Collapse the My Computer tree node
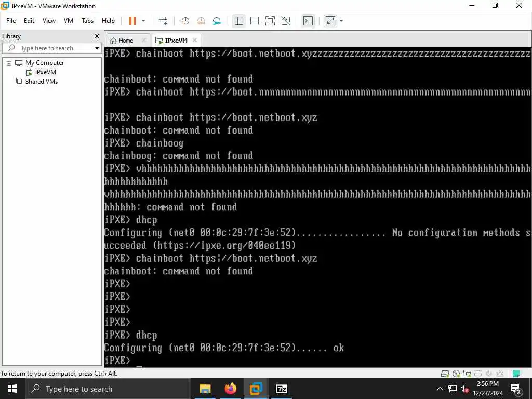532x399 pixels. click(x=9, y=63)
